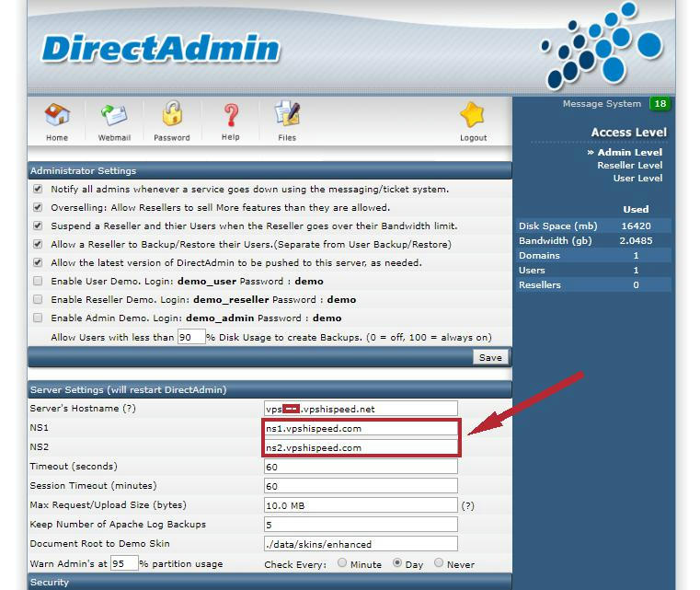This screenshot has height=590, width=700.
Task: Click the Logout label
Action: pos(473,138)
